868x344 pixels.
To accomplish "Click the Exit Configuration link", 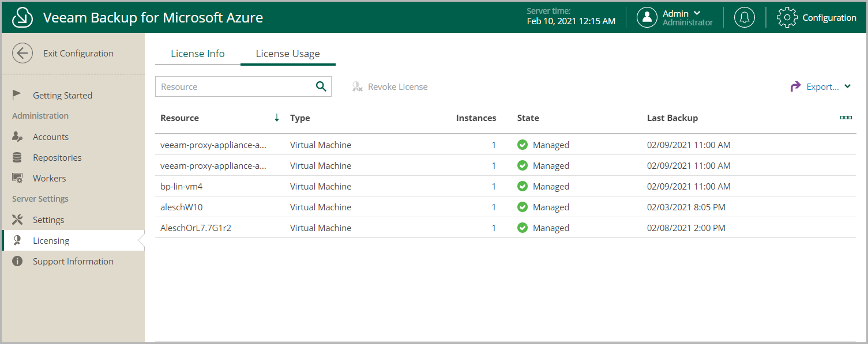I will coord(78,54).
